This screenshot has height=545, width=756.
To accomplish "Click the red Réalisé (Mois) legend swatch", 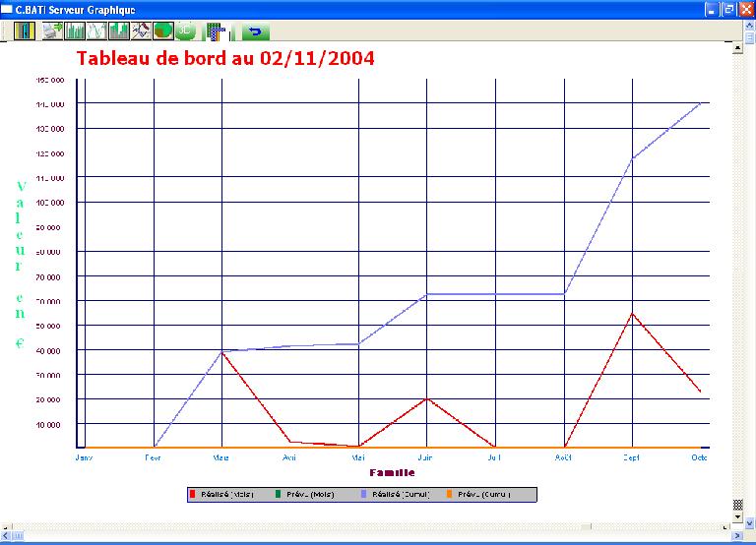I will pos(192,494).
